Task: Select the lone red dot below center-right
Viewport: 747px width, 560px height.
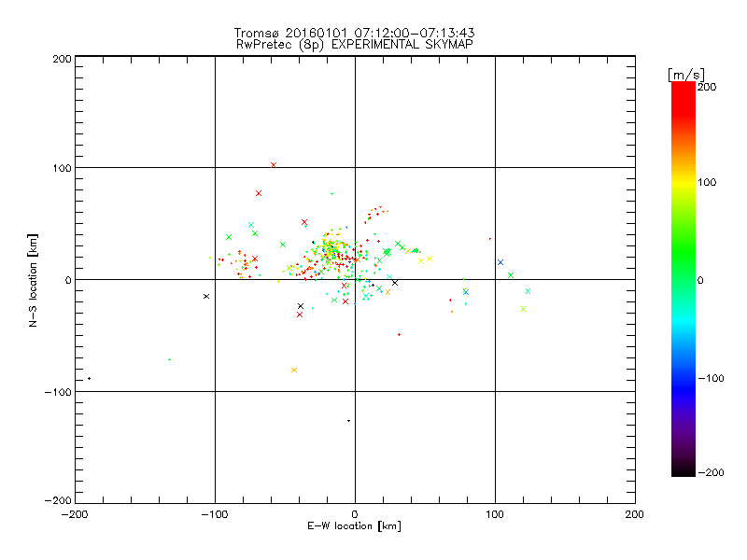Action: (399, 334)
